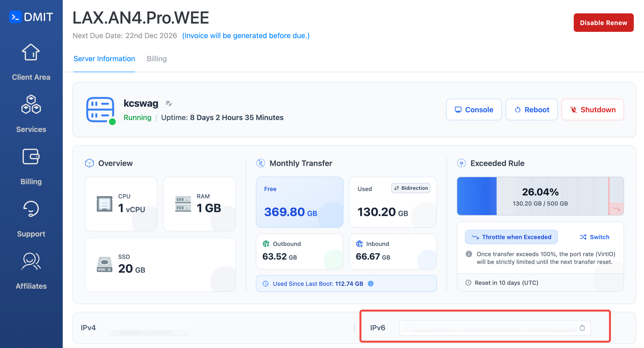Image resolution: width=644 pixels, height=348 pixels.
Task: Click Switch to change exceeded rule
Action: click(594, 237)
